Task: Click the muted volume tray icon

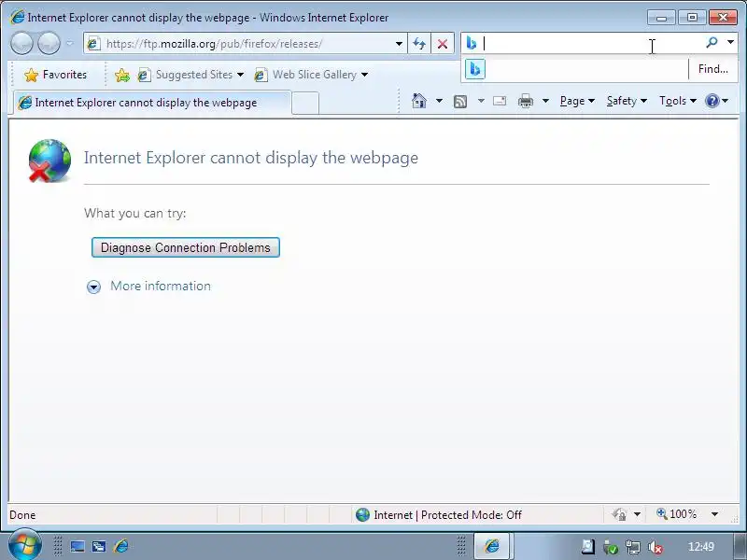Action: [655, 548]
